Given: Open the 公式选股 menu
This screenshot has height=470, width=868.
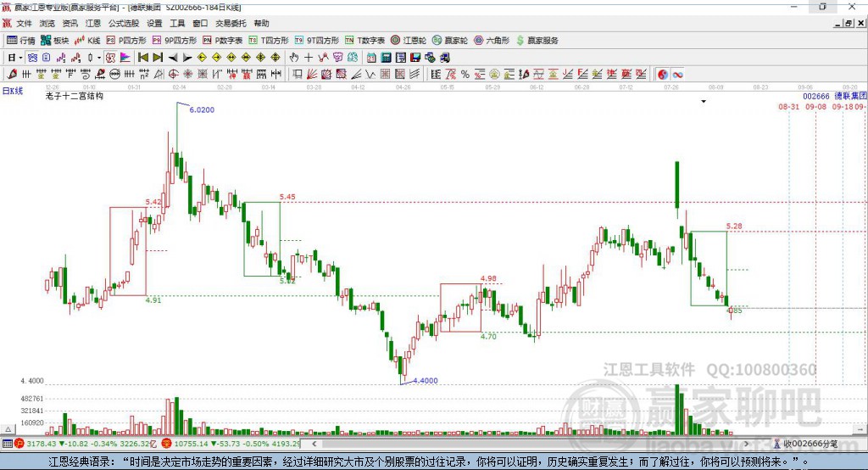Looking at the screenshot, I should 124,23.
